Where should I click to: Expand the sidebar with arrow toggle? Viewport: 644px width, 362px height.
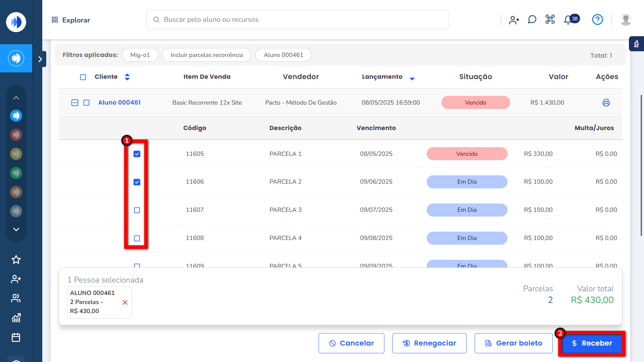pyautogui.click(x=40, y=59)
